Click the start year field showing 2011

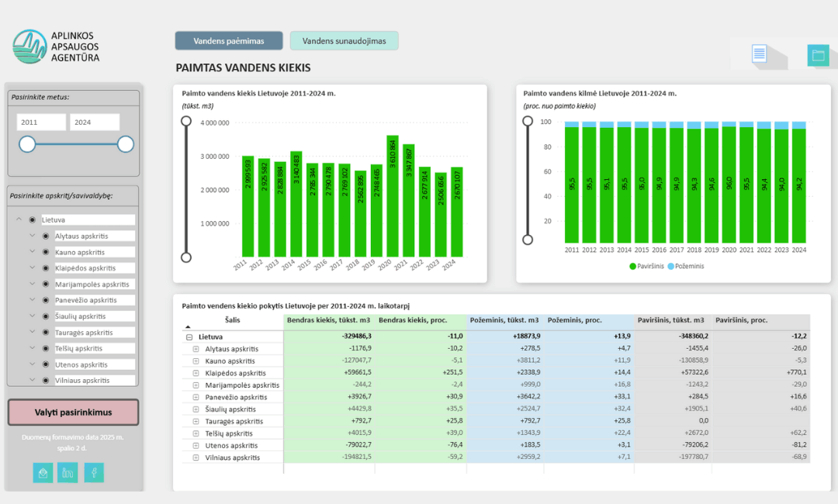coord(41,123)
